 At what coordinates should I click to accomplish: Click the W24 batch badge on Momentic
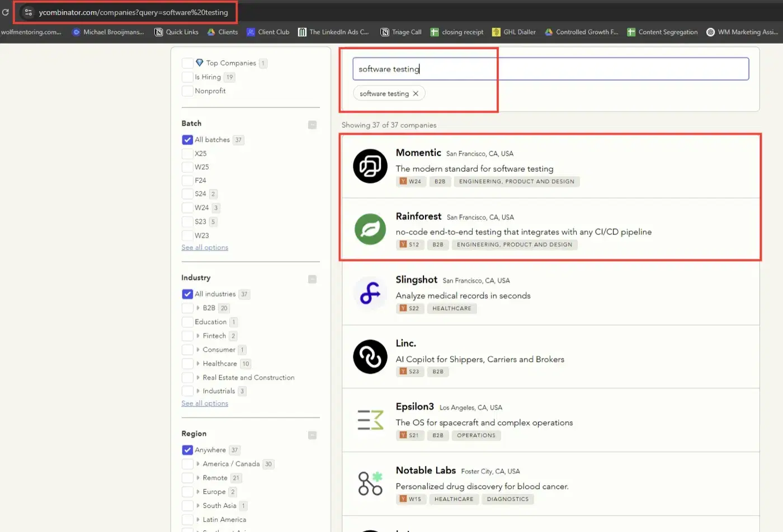click(x=411, y=181)
